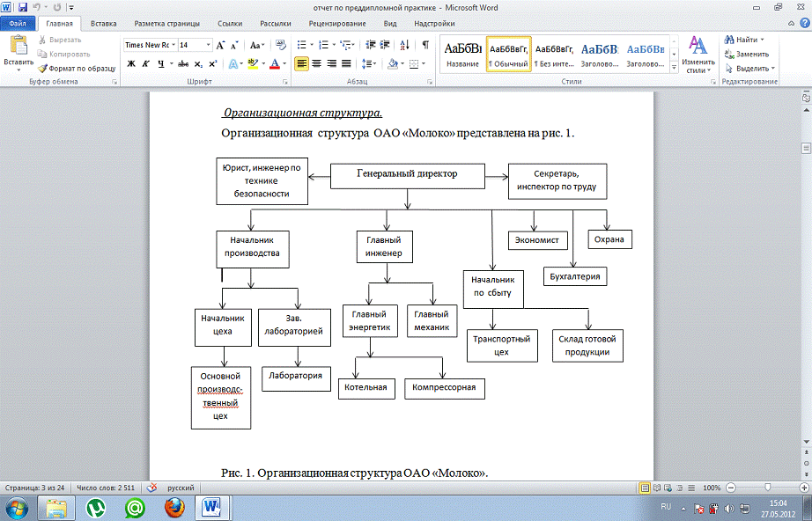812x521 pixels.
Task: Toggle show paragraph marks (¶)
Action: click(426, 44)
